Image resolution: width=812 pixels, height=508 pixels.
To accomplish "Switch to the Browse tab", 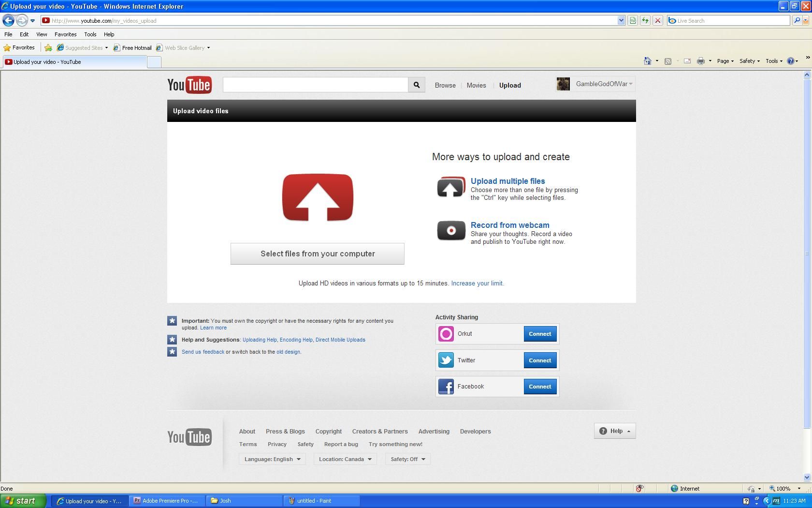I will [x=445, y=85].
